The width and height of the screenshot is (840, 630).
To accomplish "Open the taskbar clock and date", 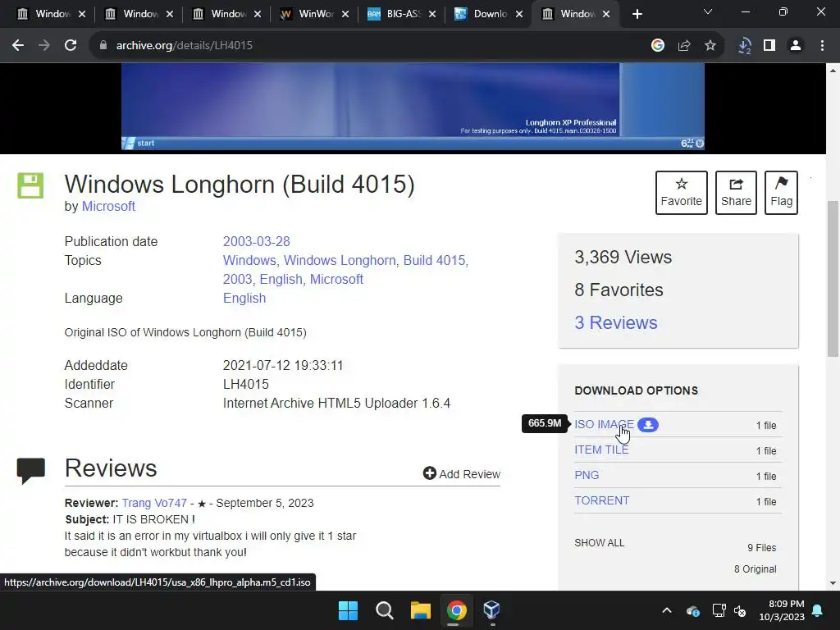I will (x=782, y=610).
